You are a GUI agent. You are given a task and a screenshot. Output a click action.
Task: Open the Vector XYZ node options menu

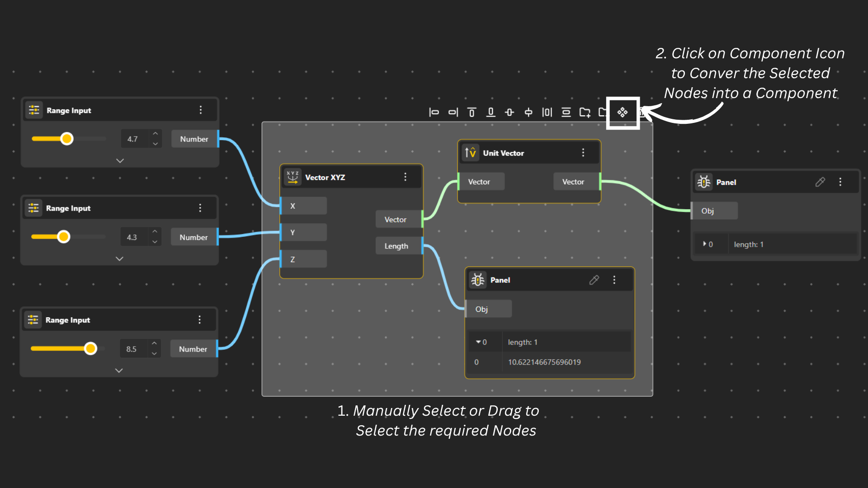(405, 177)
